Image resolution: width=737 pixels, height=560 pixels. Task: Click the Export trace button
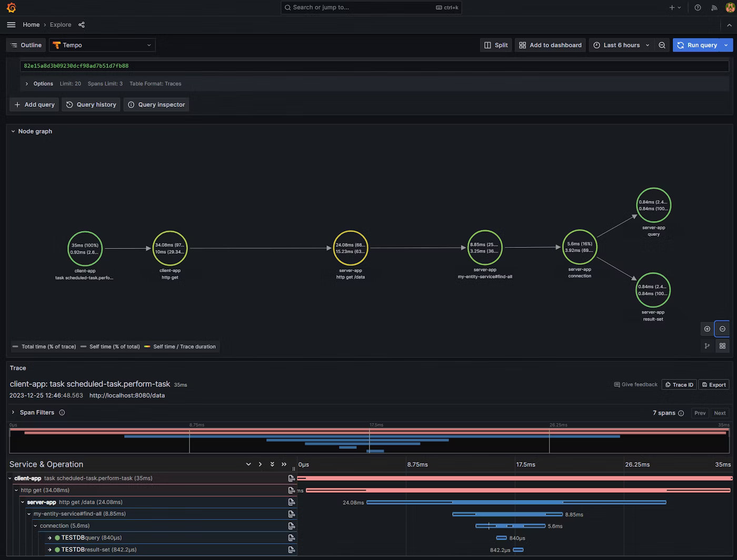tap(713, 385)
